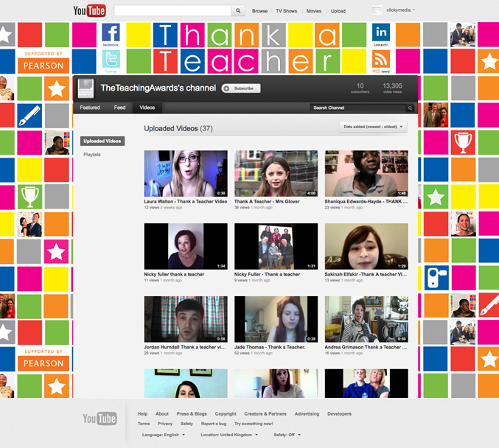Click the search magnifier button

(238, 11)
